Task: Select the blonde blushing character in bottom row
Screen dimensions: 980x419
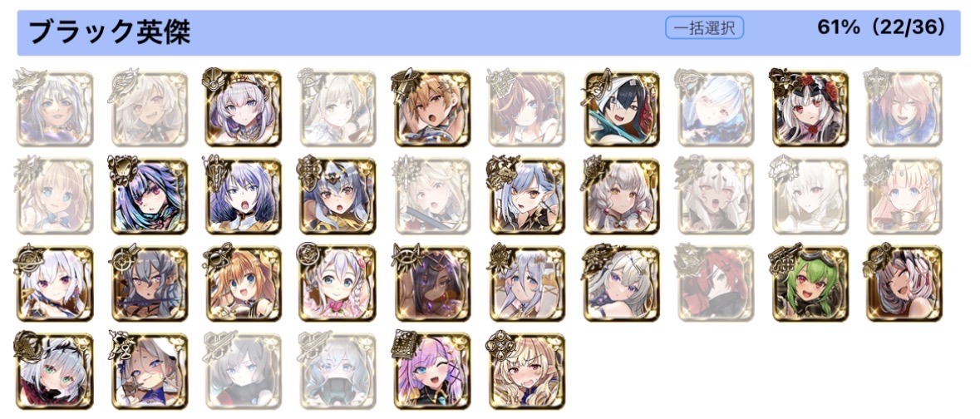Action: (527, 371)
